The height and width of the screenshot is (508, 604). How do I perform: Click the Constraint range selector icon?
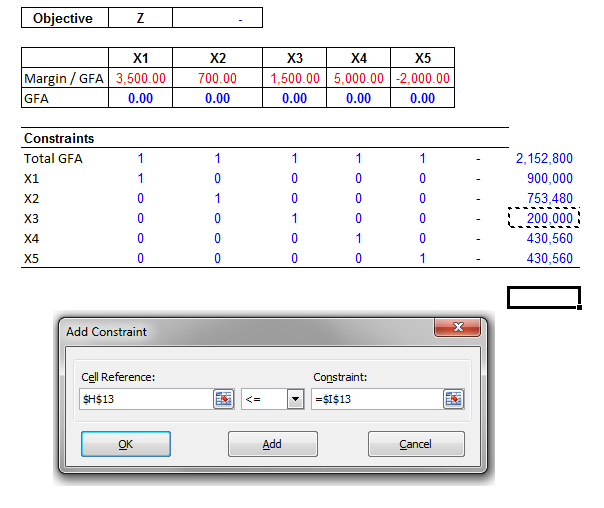[x=454, y=399]
